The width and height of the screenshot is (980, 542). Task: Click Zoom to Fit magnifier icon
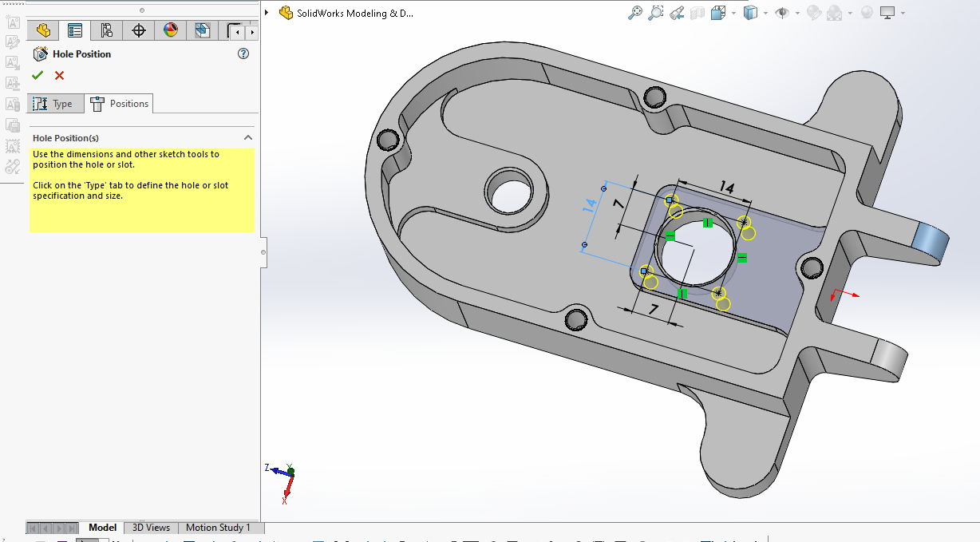tap(635, 13)
